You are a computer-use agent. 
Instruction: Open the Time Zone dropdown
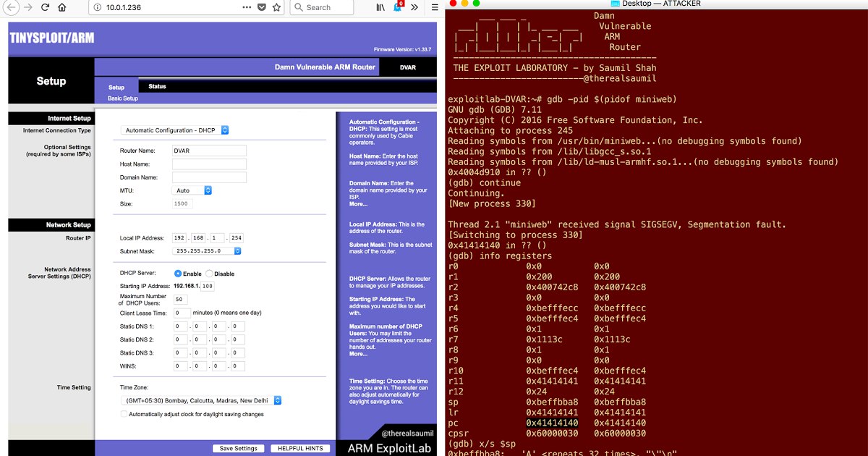pos(201,400)
